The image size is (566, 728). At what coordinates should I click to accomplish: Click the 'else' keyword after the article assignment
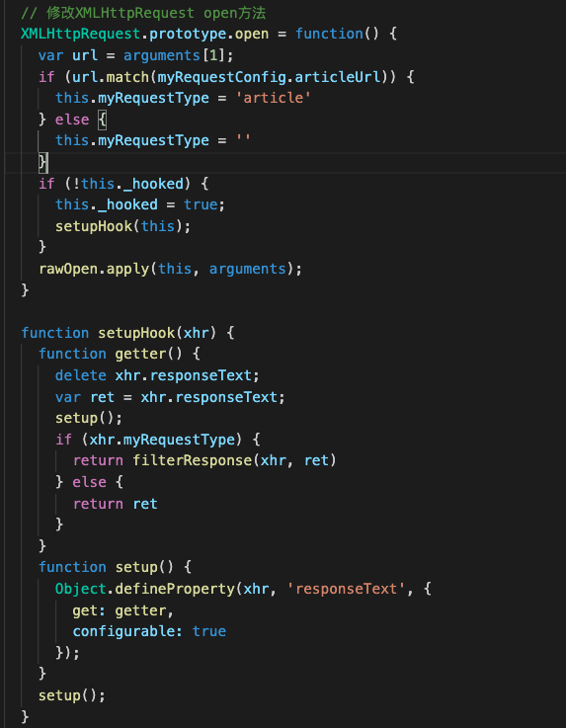(72, 120)
